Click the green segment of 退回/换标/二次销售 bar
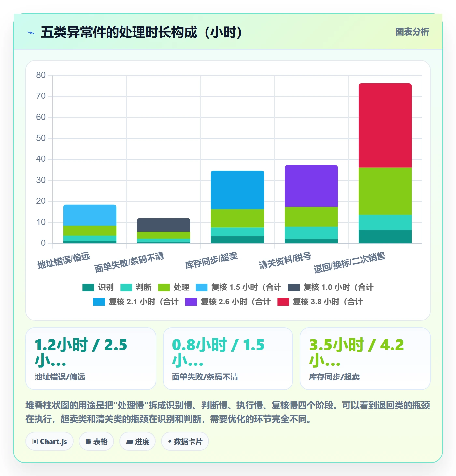This screenshot has height=476, width=456. pos(385,191)
